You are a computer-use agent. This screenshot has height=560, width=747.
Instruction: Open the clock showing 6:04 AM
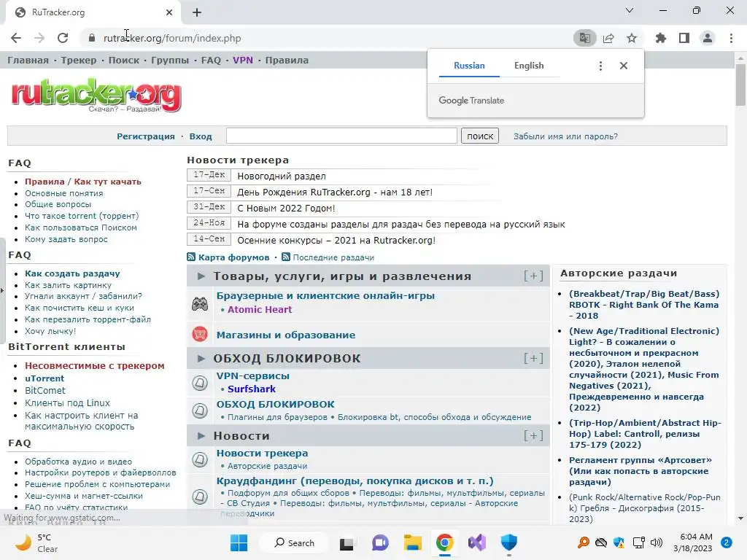(x=693, y=542)
